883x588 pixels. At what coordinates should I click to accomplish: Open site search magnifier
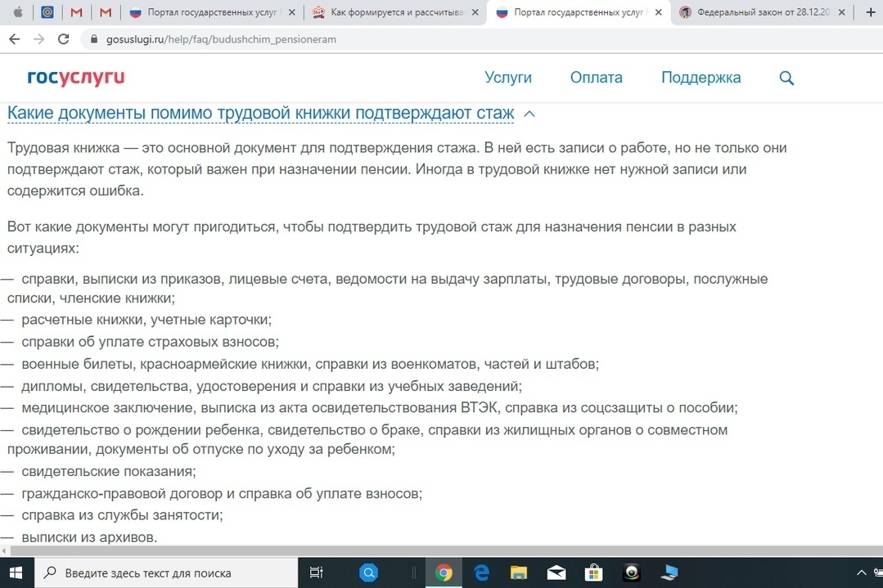(786, 79)
